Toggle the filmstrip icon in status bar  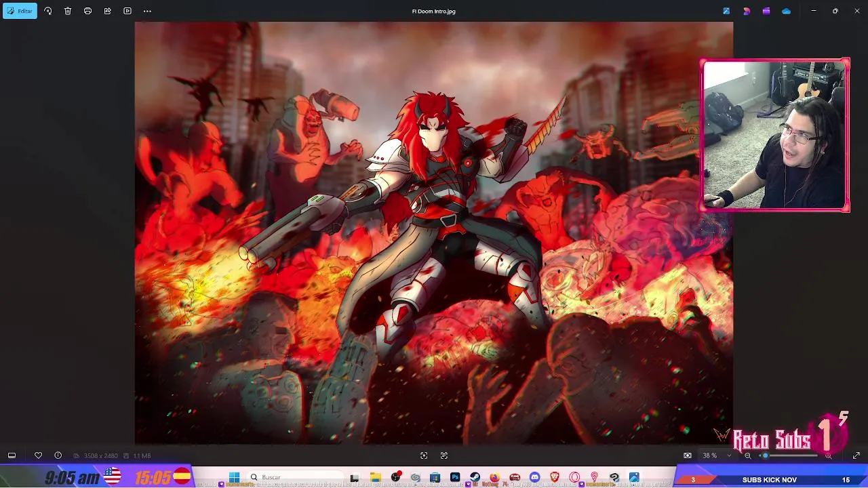tap(12, 455)
